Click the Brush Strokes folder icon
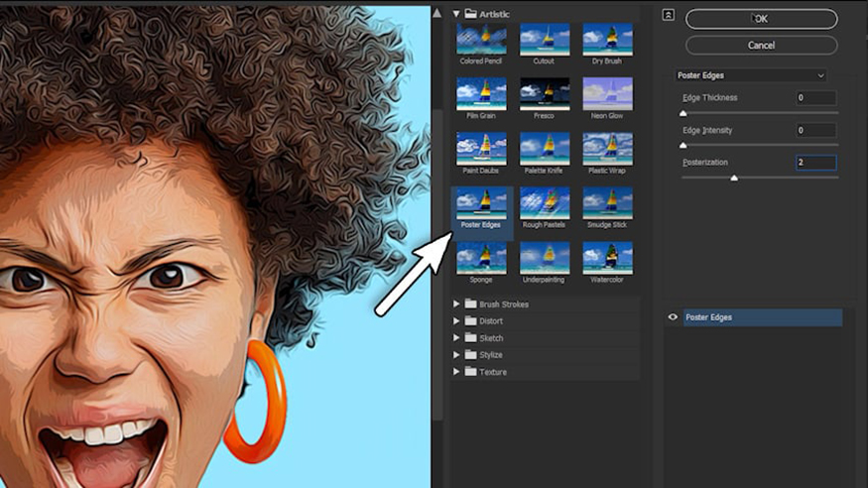This screenshot has width=868, height=488. point(470,304)
